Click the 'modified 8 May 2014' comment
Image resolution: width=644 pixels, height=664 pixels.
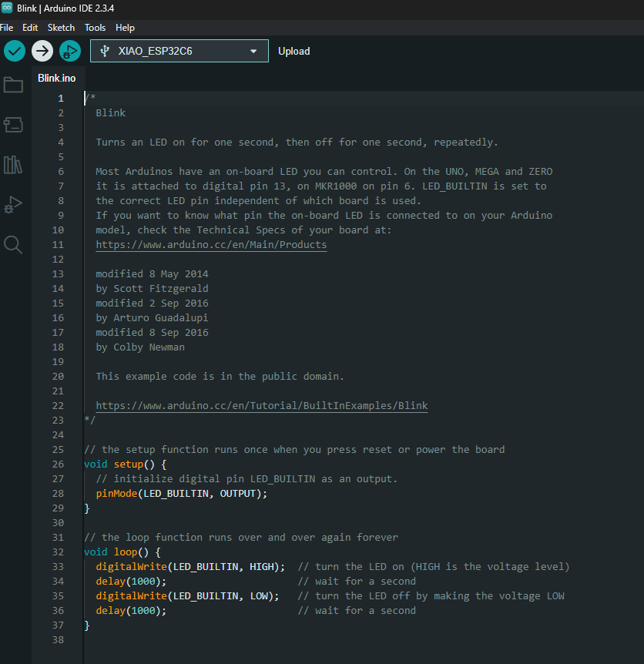tap(152, 274)
